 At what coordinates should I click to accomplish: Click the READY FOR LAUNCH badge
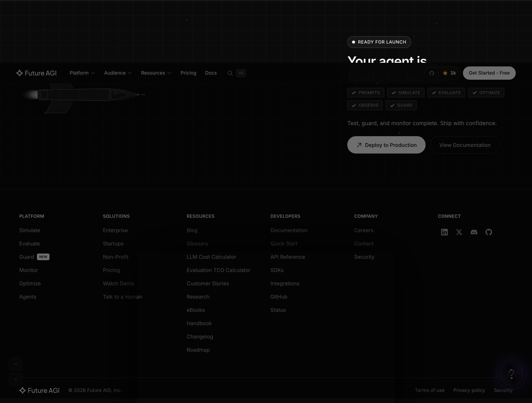click(x=379, y=42)
